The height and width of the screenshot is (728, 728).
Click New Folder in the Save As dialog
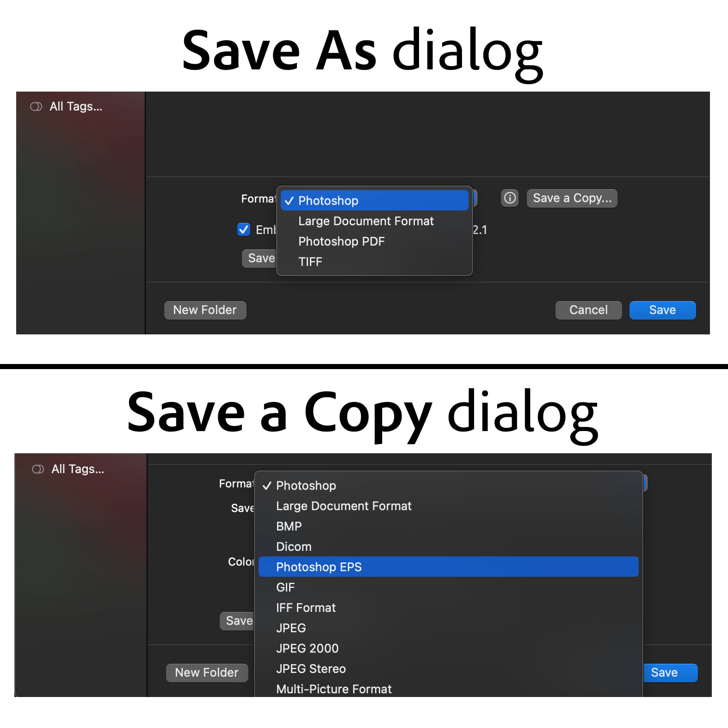point(205,310)
